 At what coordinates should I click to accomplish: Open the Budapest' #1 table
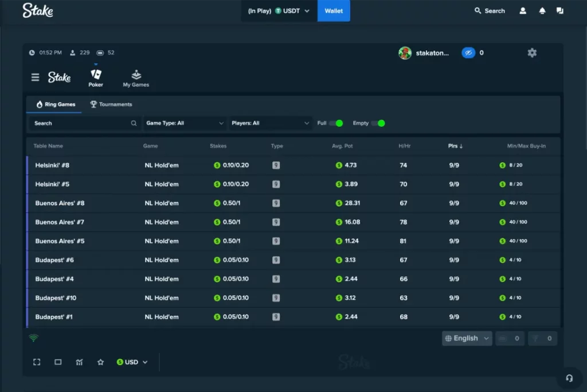(293, 317)
